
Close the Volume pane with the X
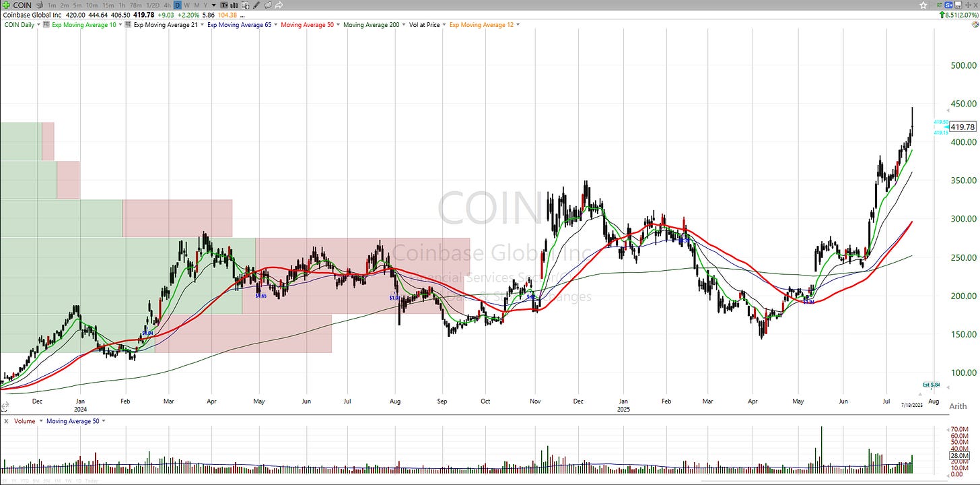pyautogui.click(x=6, y=421)
